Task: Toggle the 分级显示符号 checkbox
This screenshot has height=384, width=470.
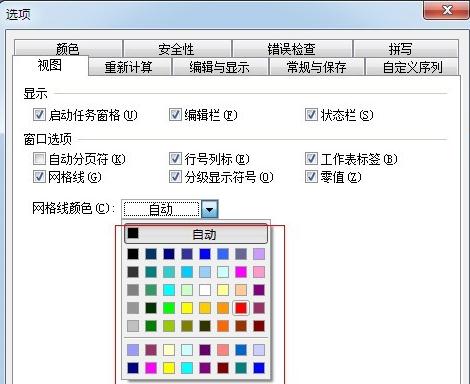Action: 175,177
